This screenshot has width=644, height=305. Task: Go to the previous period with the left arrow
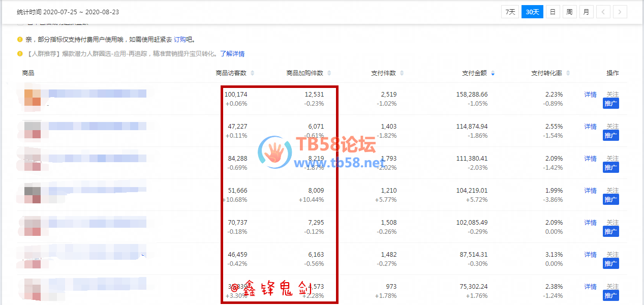click(603, 12)
